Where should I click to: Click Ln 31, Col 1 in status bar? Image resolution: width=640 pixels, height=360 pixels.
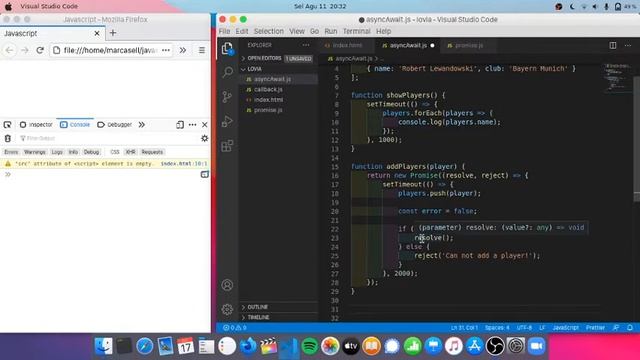point(464,328)
